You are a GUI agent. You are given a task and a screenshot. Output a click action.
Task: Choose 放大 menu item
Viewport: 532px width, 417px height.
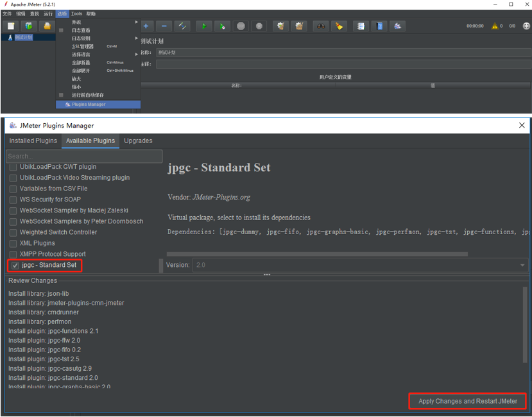(98, 79)
